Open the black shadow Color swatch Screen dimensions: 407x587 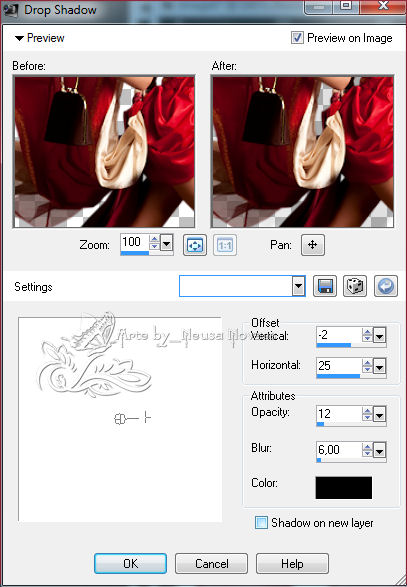coord(344,487)
